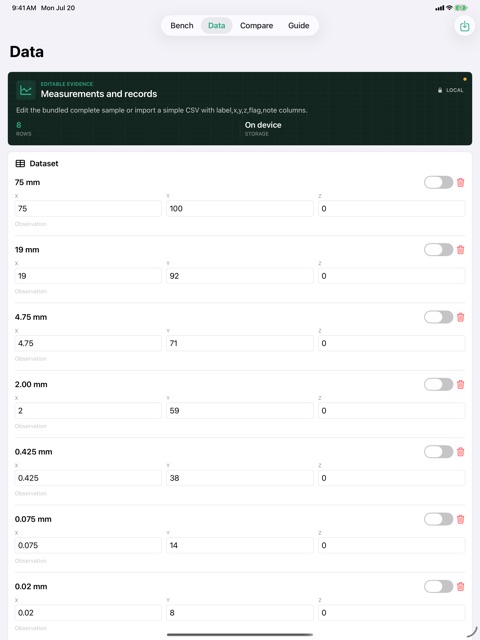Turn on the 0.425 mm flag switch

click(x=438, y=452)
